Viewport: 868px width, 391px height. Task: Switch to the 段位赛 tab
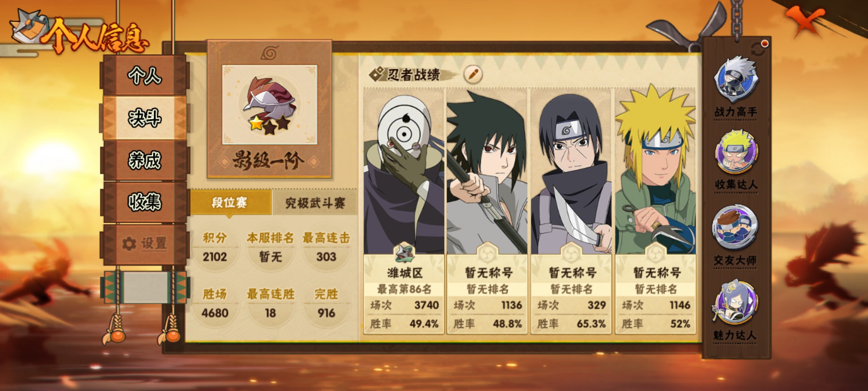coord(230,202)
